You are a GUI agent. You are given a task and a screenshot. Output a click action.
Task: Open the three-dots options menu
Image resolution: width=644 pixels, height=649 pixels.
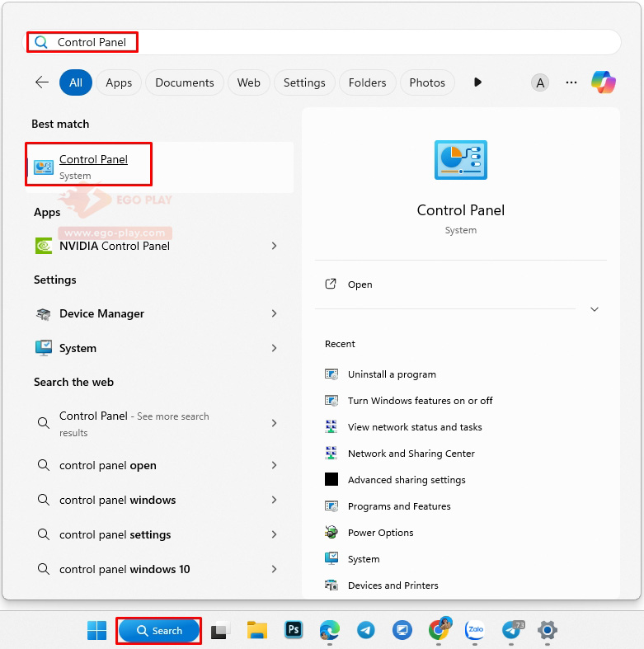571,82
